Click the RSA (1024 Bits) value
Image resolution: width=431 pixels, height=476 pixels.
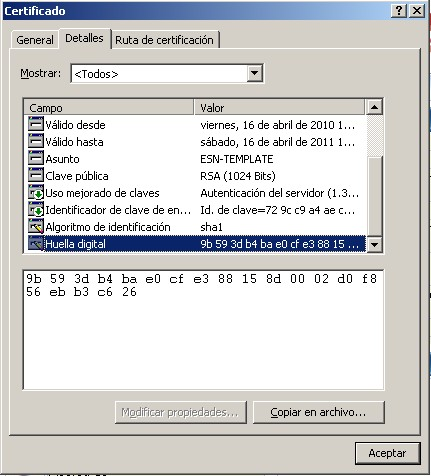point(238,176)
